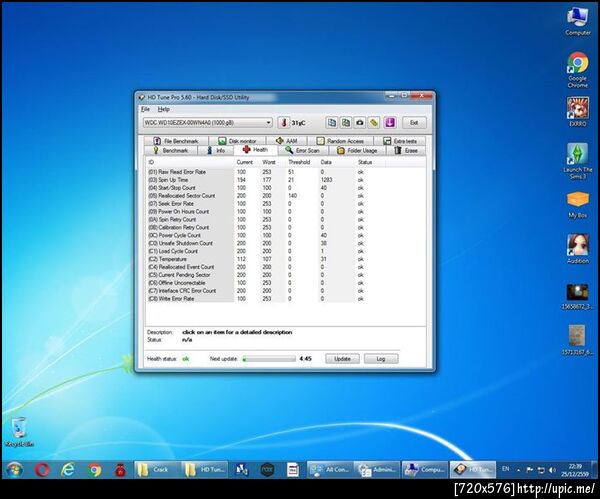Switch to the File Benchmark tab

176,141
